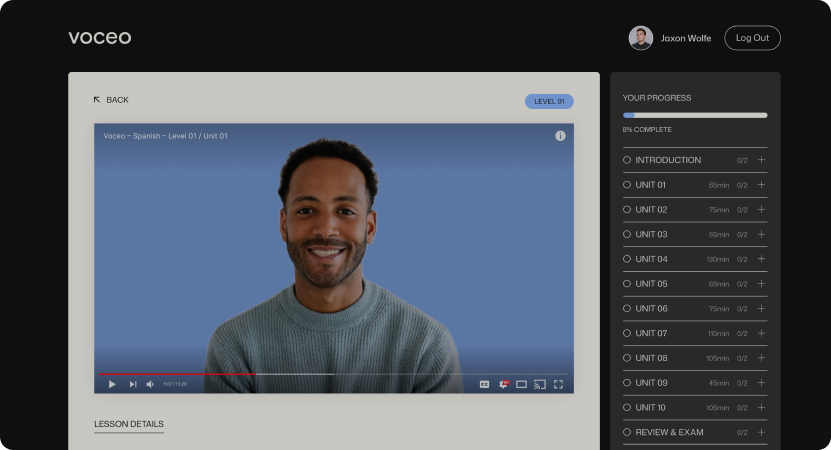Open video quality settings gear
Image resolution: width=831 pixels, height=450 pixels.
(x=503, y=384)
